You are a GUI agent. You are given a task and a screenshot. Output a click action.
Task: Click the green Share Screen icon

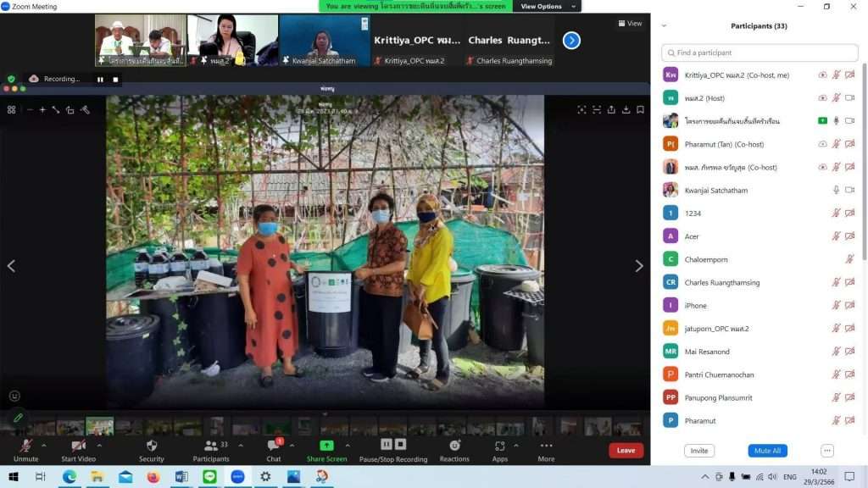click(x=326, y=446)
